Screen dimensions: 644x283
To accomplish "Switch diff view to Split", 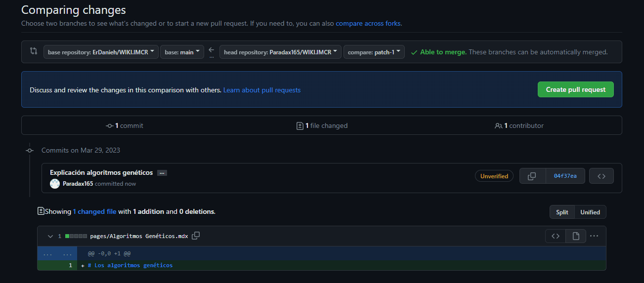I will click(x=562, y=212).
